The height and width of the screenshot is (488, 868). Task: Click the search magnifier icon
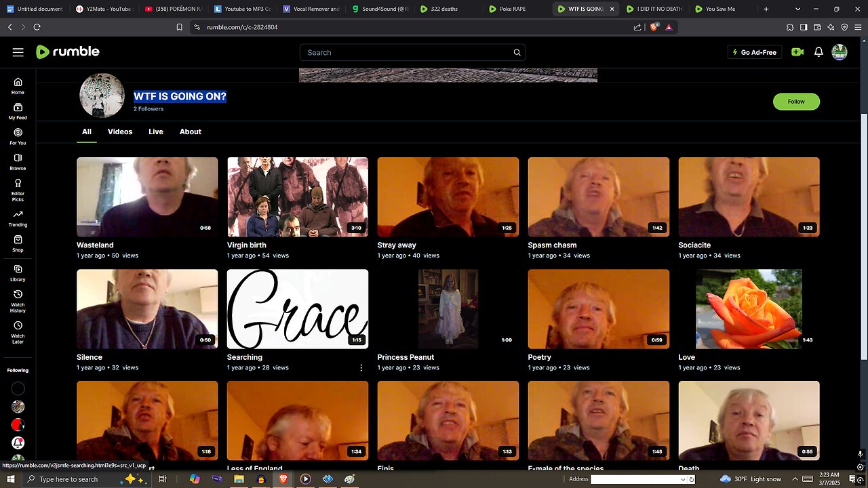[x=517, y=52]
